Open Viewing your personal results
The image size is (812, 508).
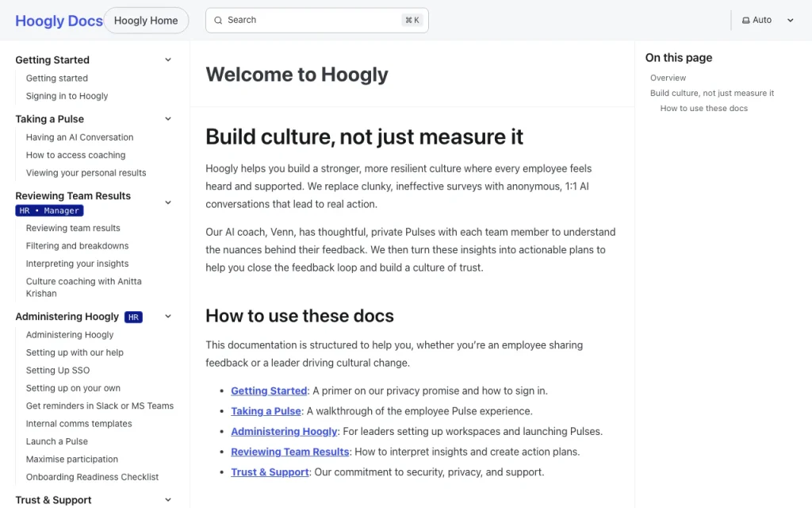pyautogui.click(x=86, y=172)
